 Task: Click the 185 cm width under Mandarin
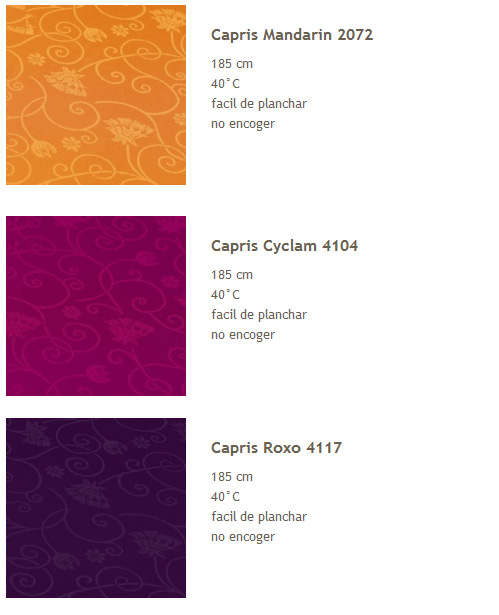pyautogui.click(x=232, y=64)
